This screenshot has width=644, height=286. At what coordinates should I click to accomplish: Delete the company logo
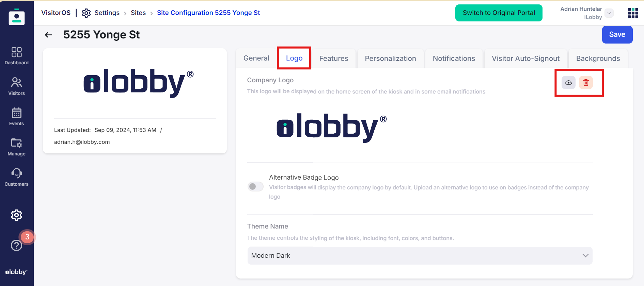(586, 83)
